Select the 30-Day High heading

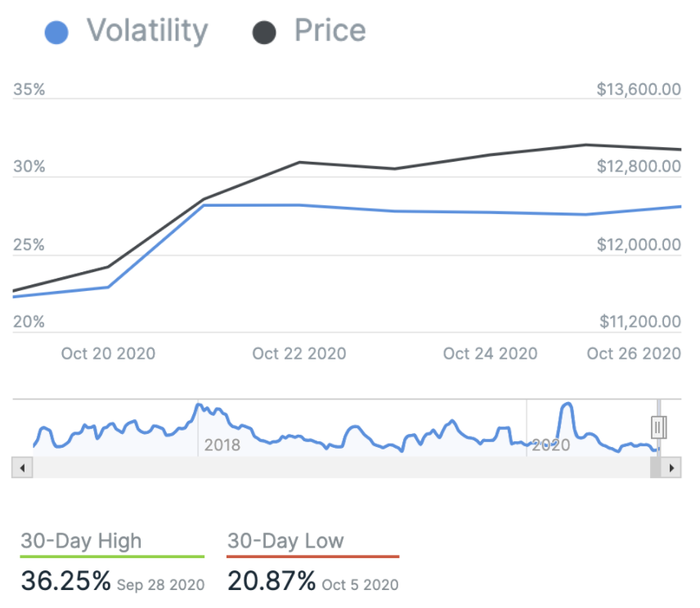point(81,541)
